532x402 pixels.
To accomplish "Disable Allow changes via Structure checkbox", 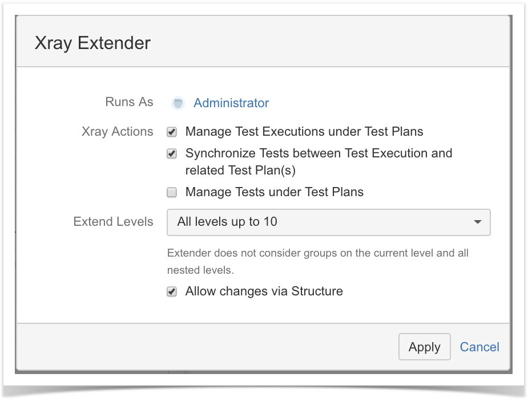I will (x=172, y=291).
